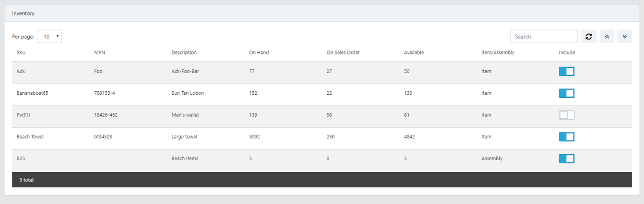The width and height of the screenshot is (644, 204).
Task: Toggle Include switch for b25 assembly row
Action: [567, 159]
